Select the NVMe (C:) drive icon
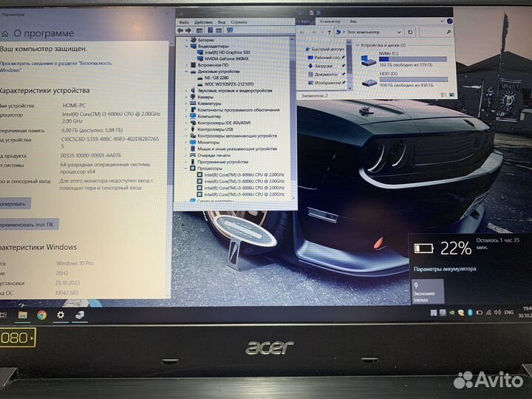The image size is (532, 399). [369, 61]
